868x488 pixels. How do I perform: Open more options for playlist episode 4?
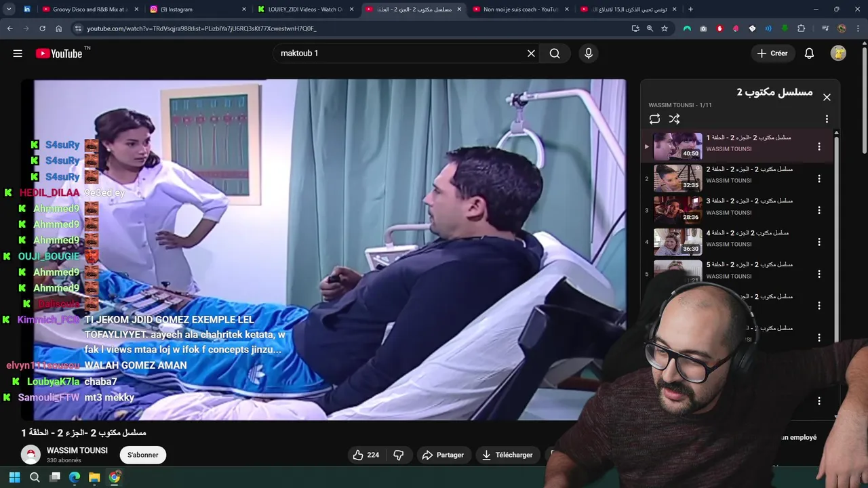[819, 242]
